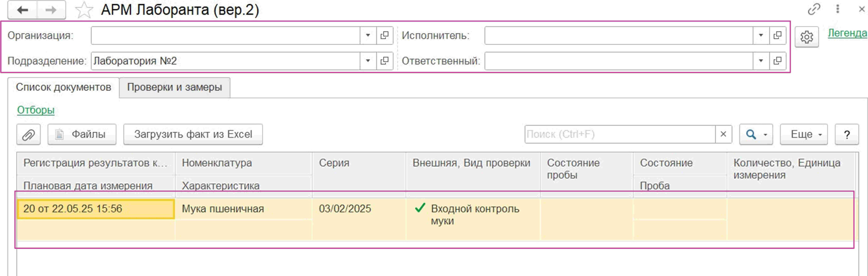Copy link using the chain icon
Viewport: 868px width, 276px height.
point(814,9)
